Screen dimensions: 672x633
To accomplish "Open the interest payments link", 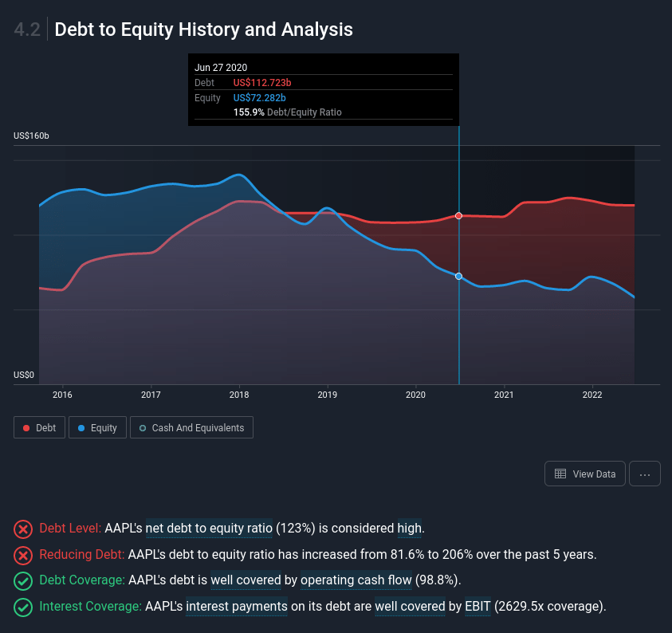I will [x=236, y=607].
